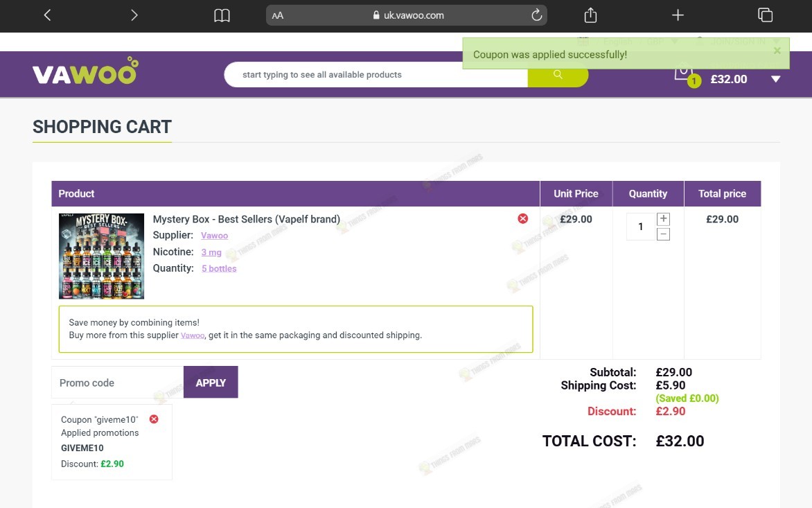Click the Shipping Cost £5.90 value
This screenshot has width=812, height=508.
[671, 385]
